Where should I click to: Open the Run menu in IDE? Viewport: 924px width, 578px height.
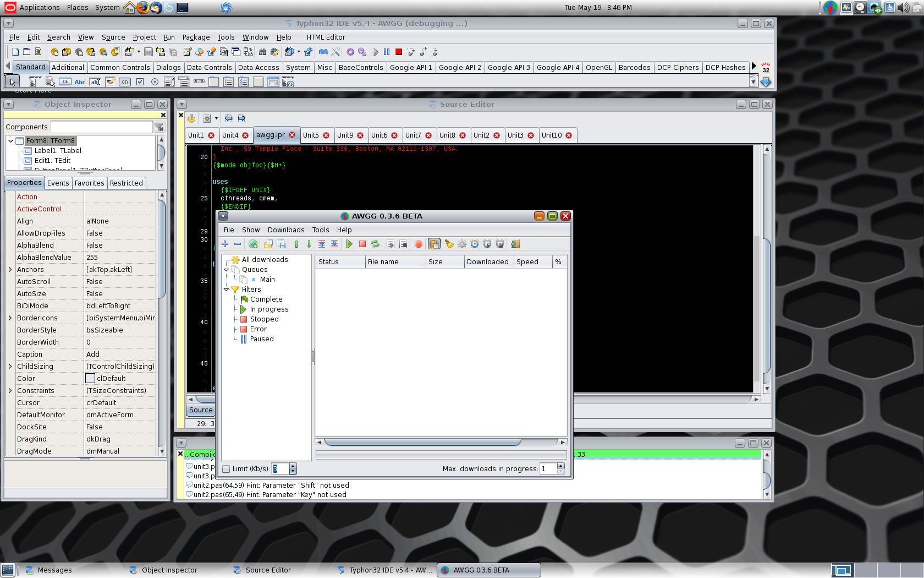(x=169, y=37)
